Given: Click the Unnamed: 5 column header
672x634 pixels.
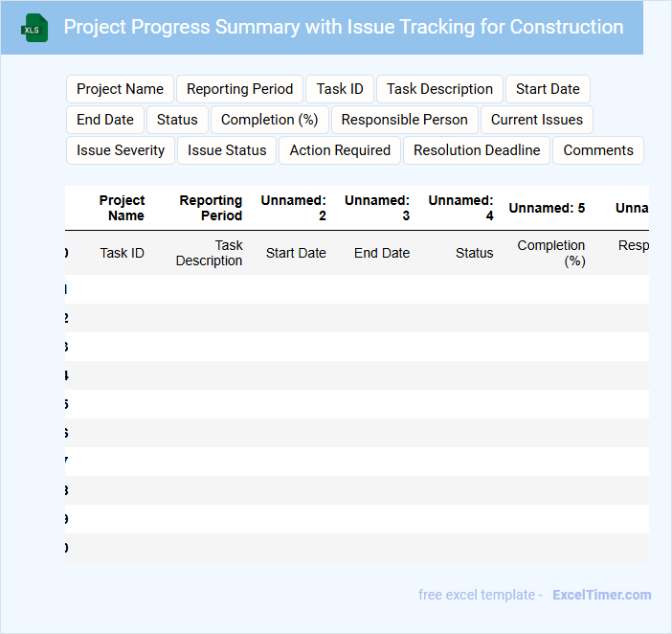Looking at the screenshot, I should 547,208.
